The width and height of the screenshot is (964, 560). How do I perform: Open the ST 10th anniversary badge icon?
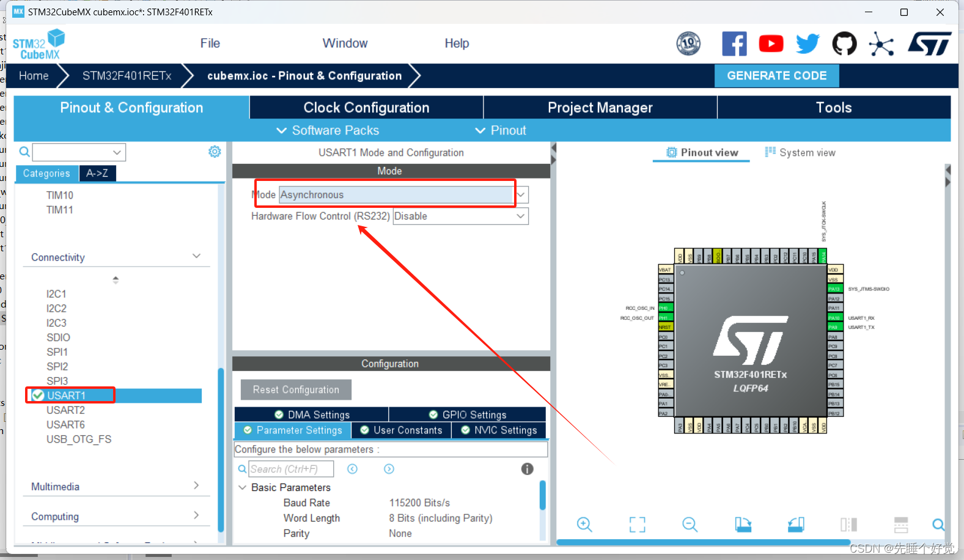click(x=688, y=43)
